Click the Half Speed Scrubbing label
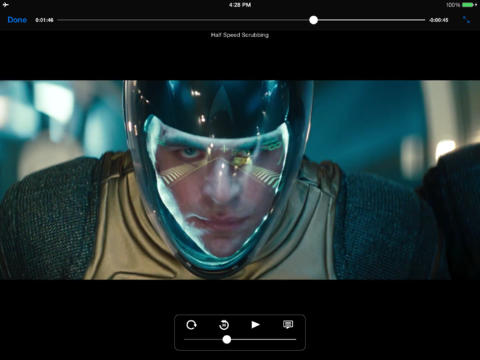This screenshot has width=480, height=360. click(x=240, y=35)
